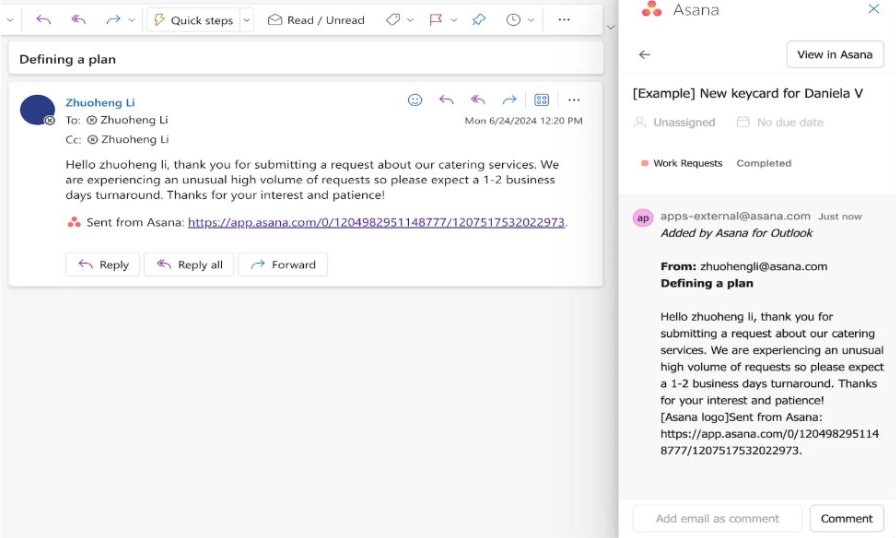
Task: Expand the snooze clock dropdown
Action: pyautogui.click(x=531, y=20)
